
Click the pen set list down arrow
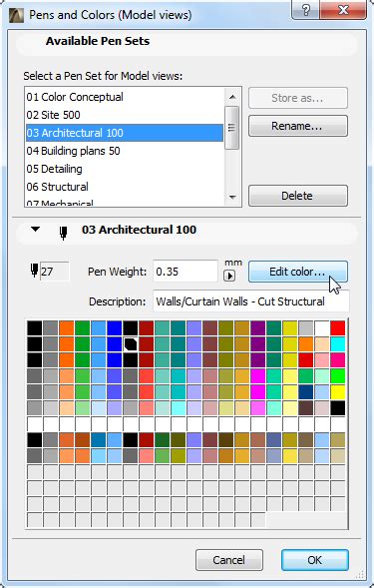(x=232, y=198)
